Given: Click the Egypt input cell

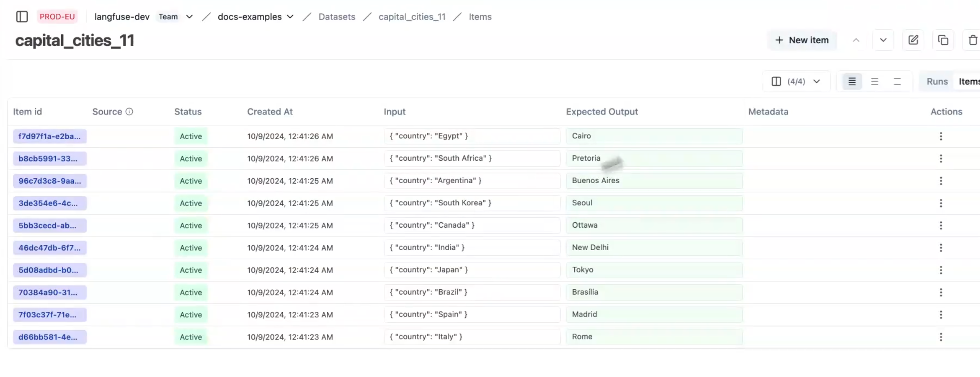Looking at the screenshot, I should [x=472, y=136].
